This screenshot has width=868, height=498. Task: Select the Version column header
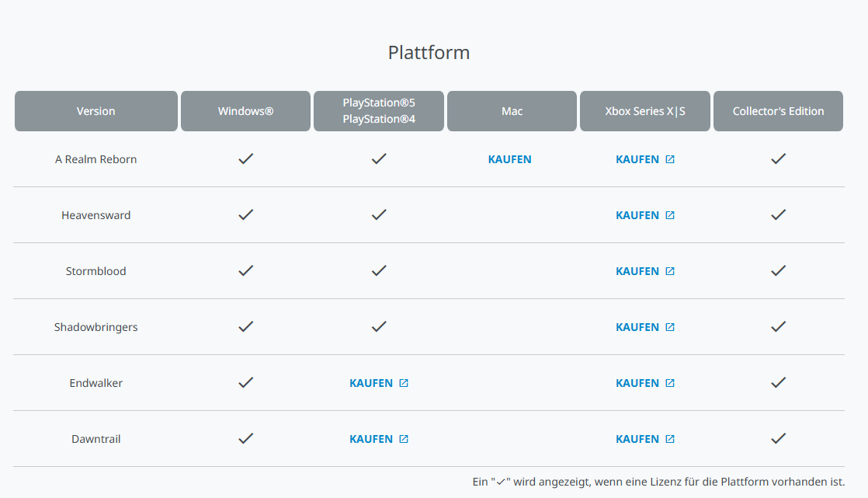(96, 111)
